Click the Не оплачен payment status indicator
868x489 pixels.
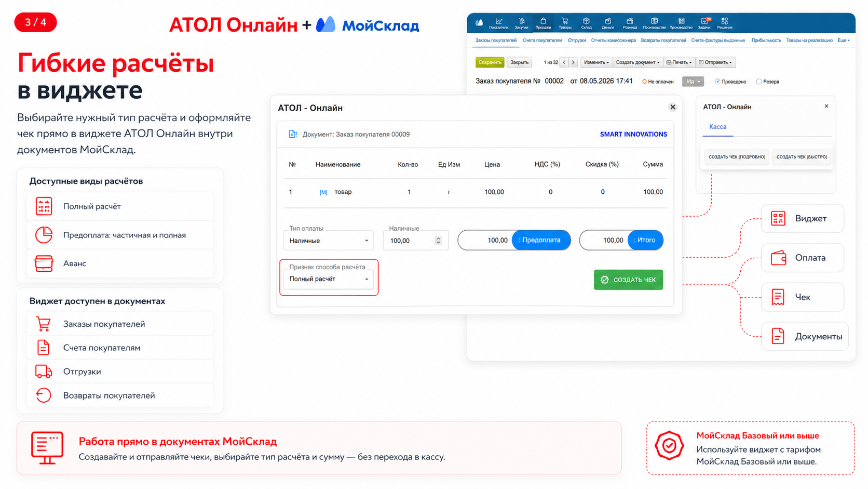click(x=658, y=82)
